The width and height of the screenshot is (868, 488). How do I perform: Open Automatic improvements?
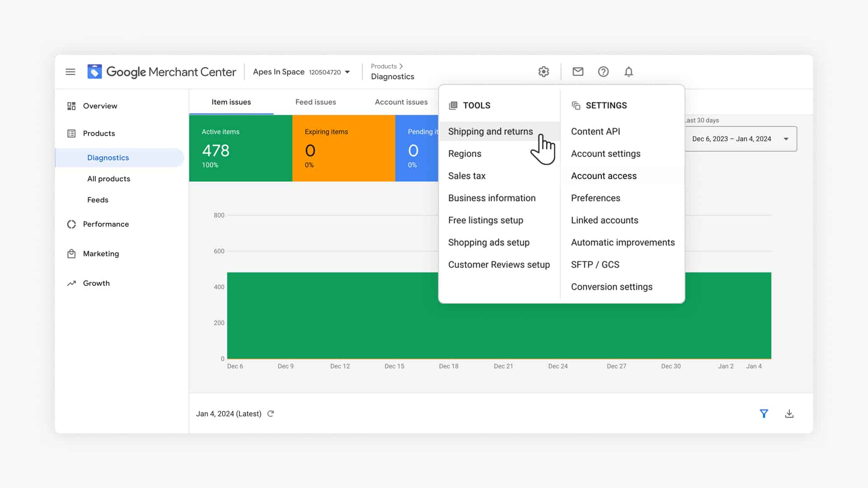tap(623, 242)
